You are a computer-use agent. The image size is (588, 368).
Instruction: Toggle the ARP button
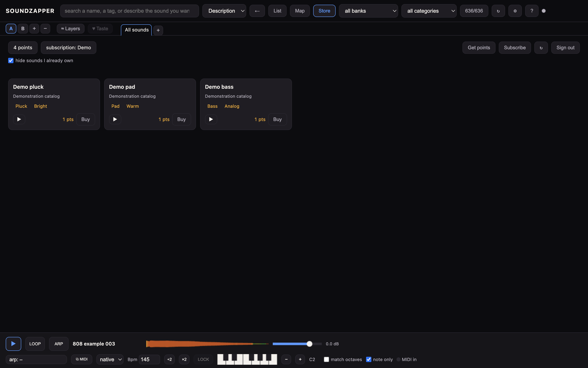tap(59, 344)
